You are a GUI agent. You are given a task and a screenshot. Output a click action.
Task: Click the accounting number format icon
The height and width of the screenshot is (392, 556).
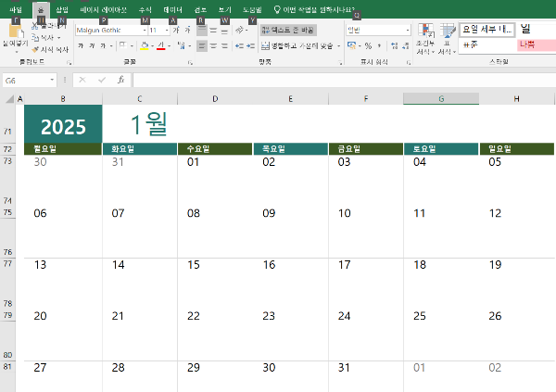(351, 45)
